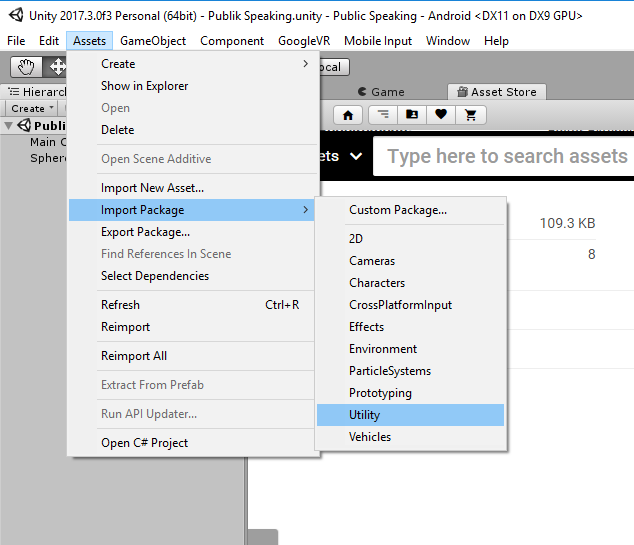Choose Reimport All

(191, 356)
